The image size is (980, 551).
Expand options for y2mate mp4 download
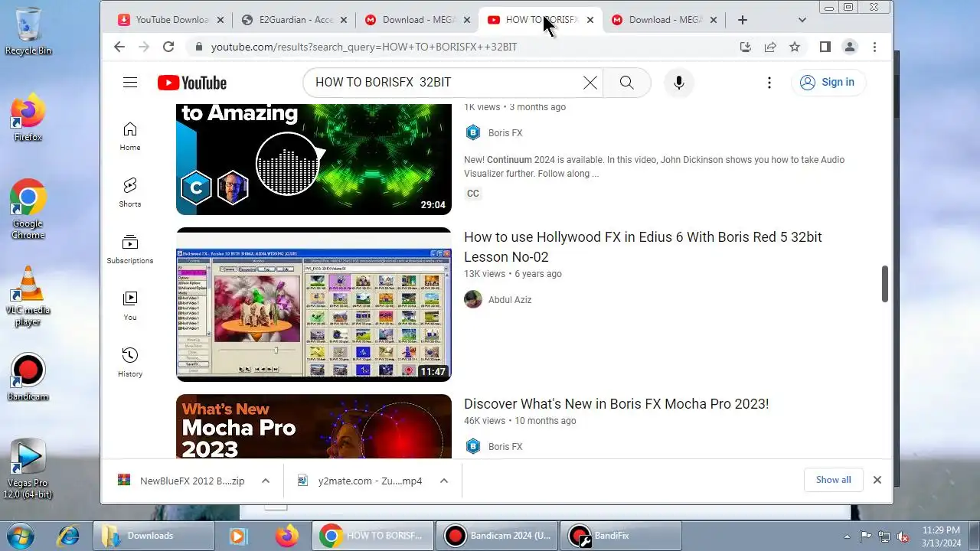click(443, 481)
